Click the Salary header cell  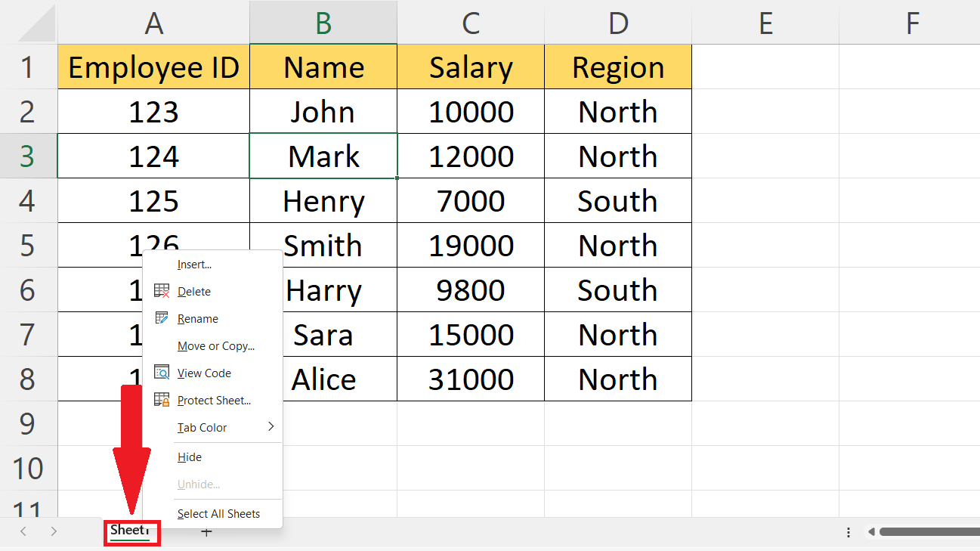[x=470, y=67]
